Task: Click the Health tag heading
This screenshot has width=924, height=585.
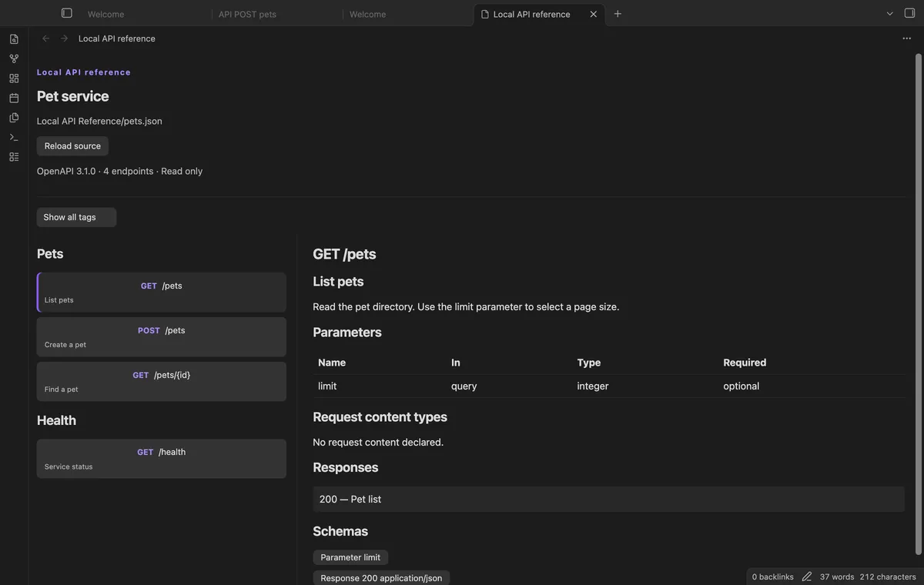Action: [56, 420]
